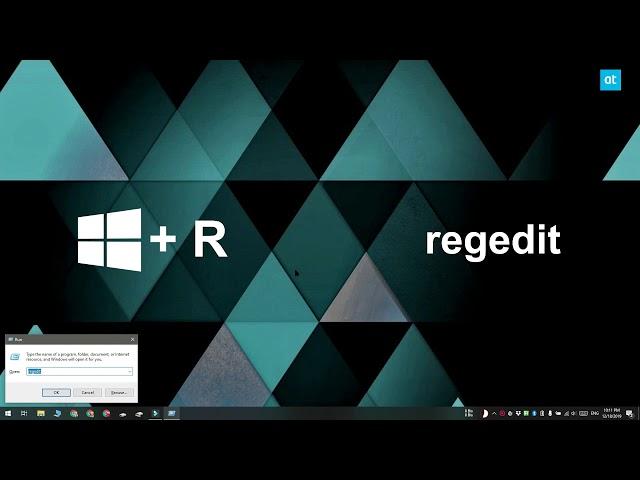Click the crescent moon tray icon

pos(485,413)
